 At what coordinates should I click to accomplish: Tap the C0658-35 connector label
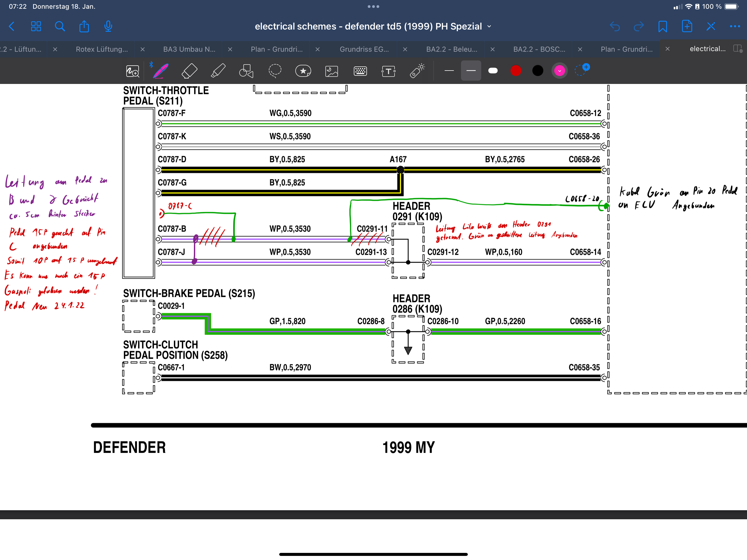[584, 367]
